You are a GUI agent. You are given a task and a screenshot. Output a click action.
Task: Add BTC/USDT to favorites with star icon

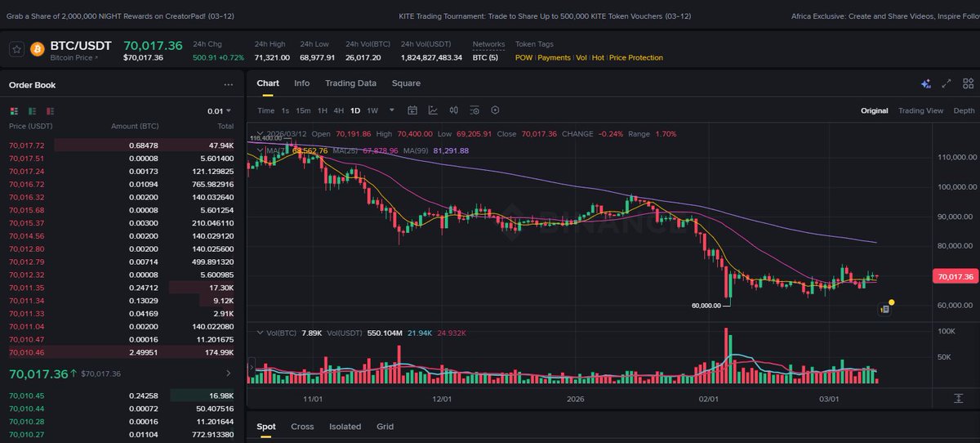pos(16,49)
